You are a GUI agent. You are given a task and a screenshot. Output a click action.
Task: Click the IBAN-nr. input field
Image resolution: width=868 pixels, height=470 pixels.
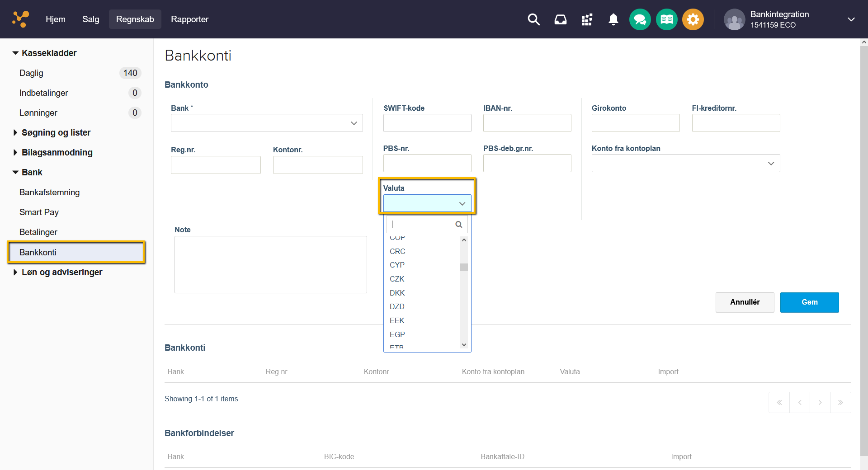pos(527,123)
